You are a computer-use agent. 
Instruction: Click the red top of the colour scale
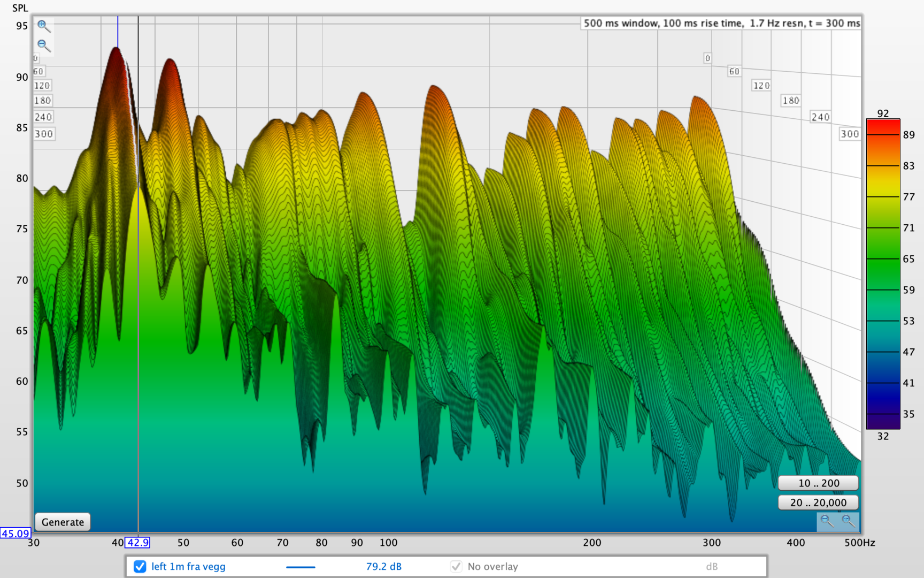pyautogui.click(x=883, y=127)
